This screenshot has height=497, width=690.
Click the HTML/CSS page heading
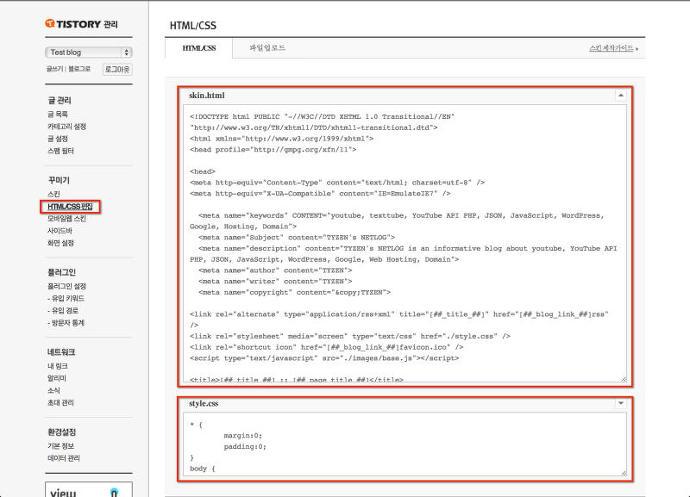click(x=193, y=26)
